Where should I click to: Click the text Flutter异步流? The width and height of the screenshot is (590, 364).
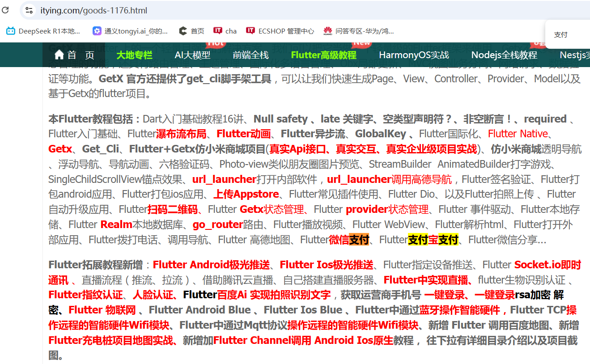coord(313,134)
